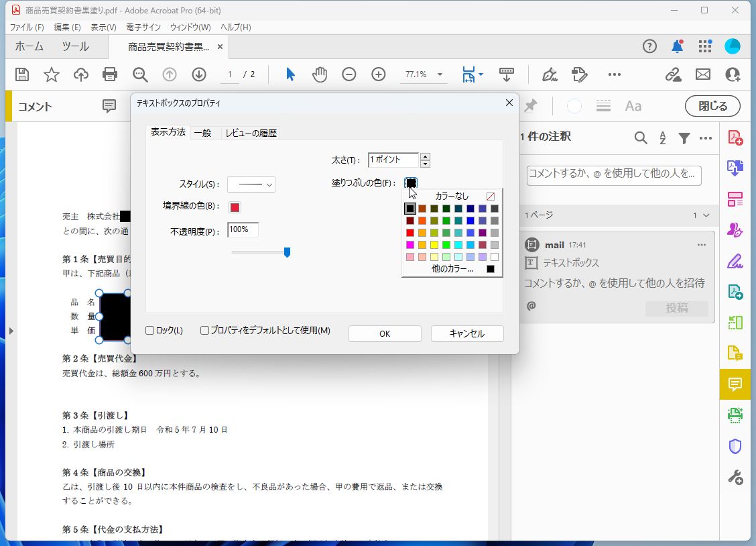Image resolution: width=756 pixels, height=546 pixels.
Task: Click OK in properties dialog
Action: click(385, 334)
